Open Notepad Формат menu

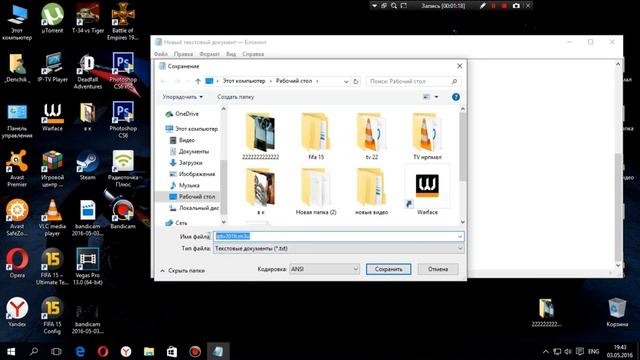(x=209, y=54)
